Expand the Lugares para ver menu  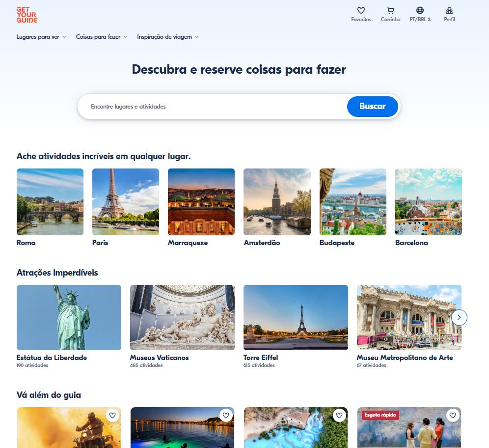click(41, 37)
